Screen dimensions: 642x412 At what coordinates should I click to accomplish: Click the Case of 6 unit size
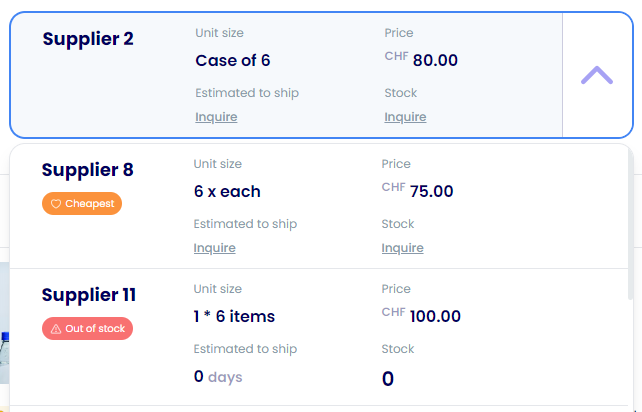pos(233,61)
